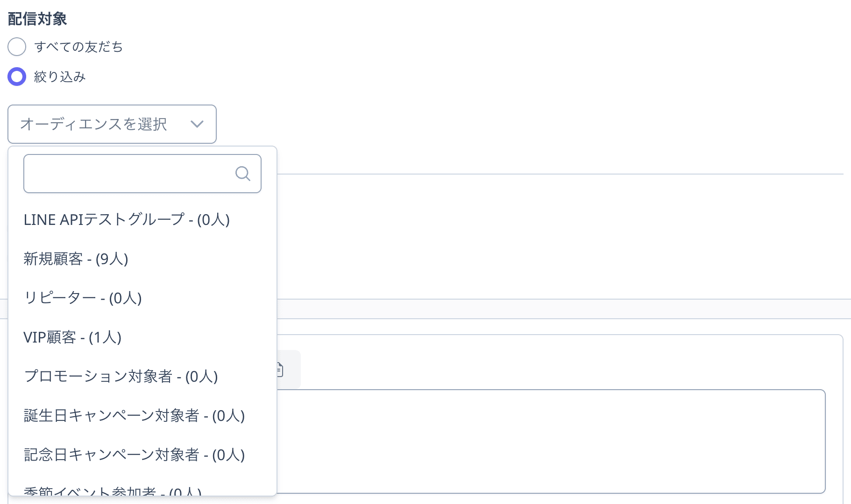Click the 配信対象 section heading
The height and width of the screenshot is (504, 851).
37,19
